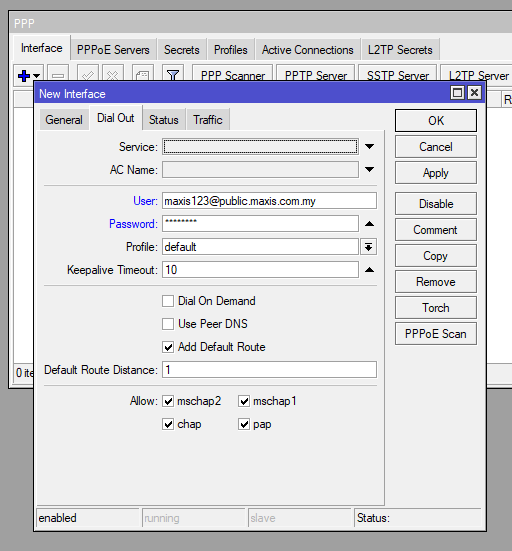Toggle mschap1 authentication checkbox

coord(244,401)
